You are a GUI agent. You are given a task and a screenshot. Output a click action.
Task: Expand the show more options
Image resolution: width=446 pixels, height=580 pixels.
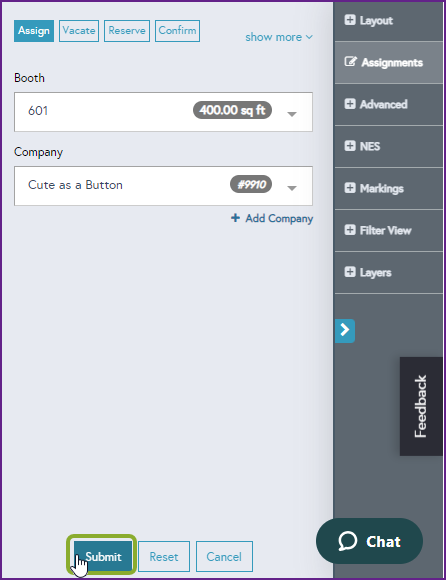[x=279, y=37]
